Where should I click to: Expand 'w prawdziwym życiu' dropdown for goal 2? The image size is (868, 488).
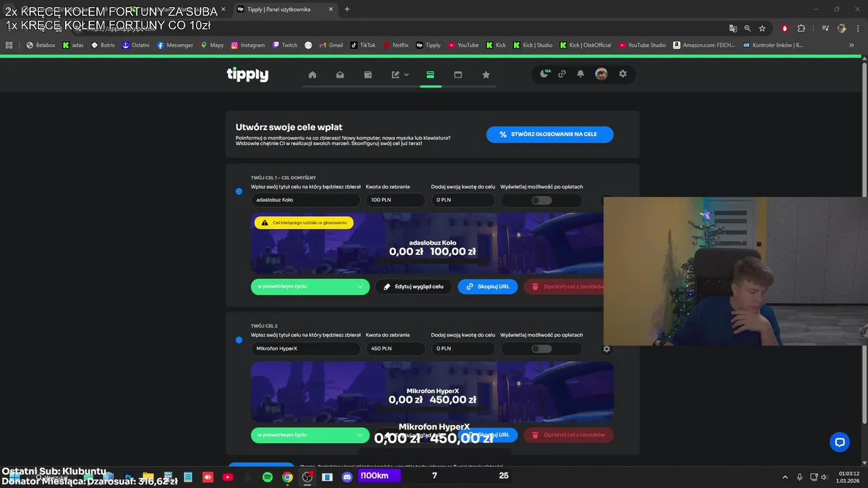[310, 435]
